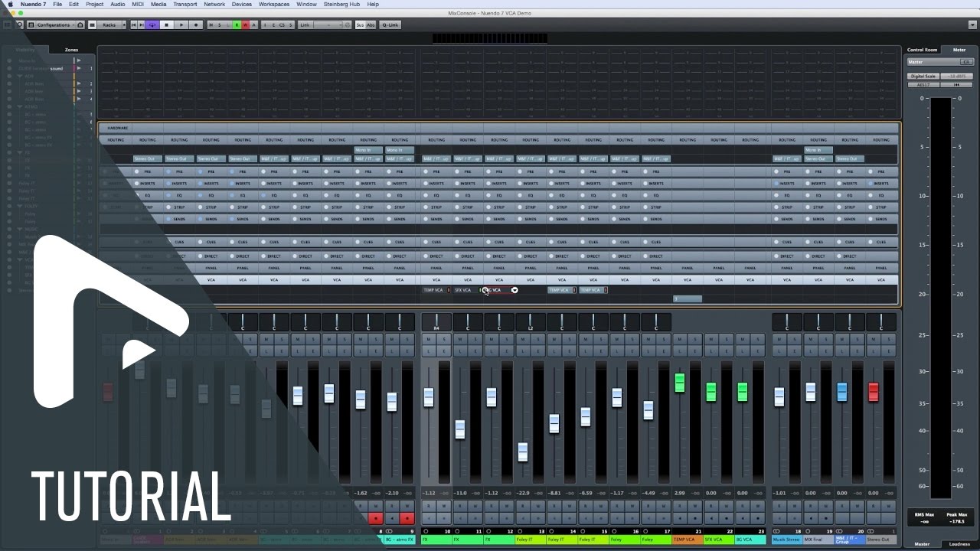Deactivate all Solo states toolbar S button
Screen dimensions: 980x551
point(220,25)
